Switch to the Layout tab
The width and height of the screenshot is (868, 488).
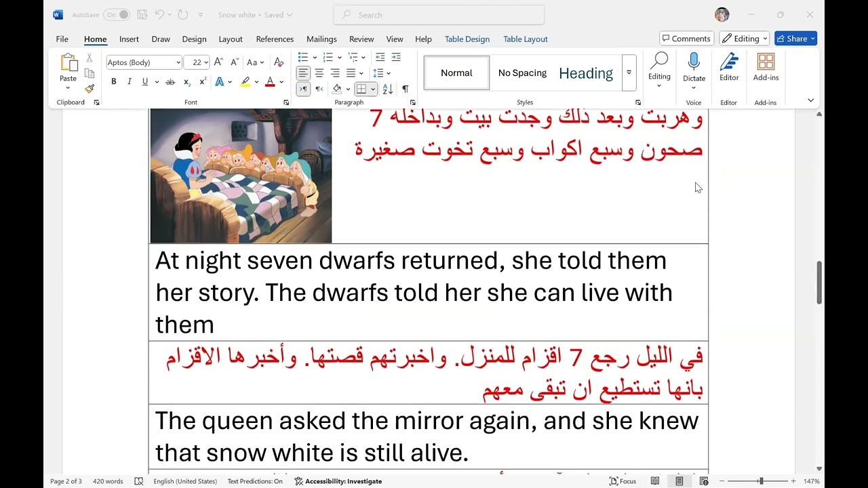tap(230, 39)
